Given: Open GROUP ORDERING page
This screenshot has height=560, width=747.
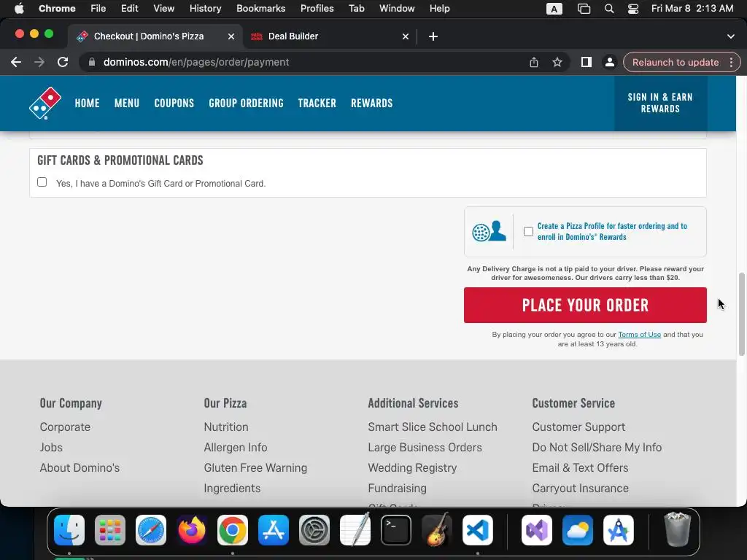Looking at the screenshot, I should click(x=246, y=104).
